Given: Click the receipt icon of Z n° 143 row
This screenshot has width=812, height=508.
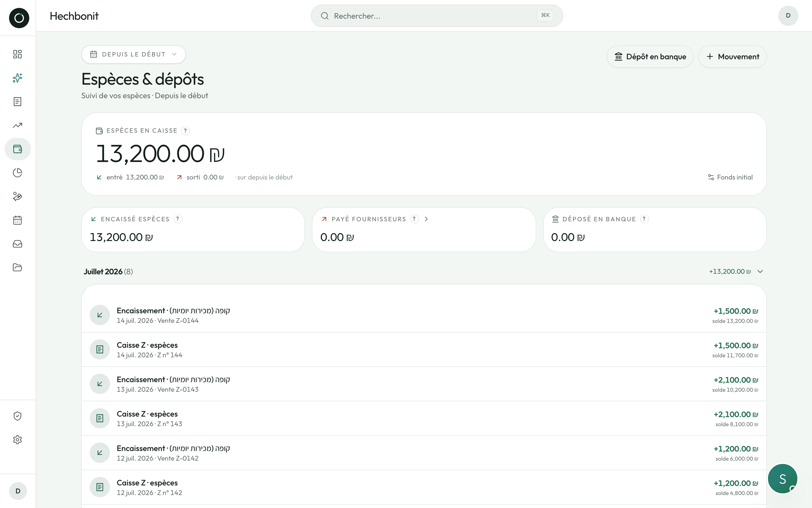Looking at the screenshot, I should click(x=100, y=418).
